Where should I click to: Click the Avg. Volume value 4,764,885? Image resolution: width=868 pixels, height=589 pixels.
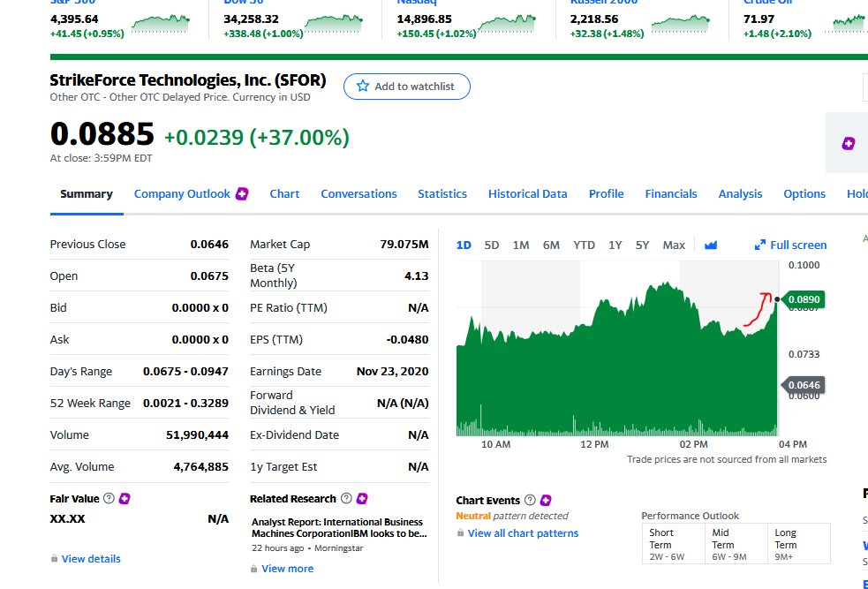click(201, 466)
